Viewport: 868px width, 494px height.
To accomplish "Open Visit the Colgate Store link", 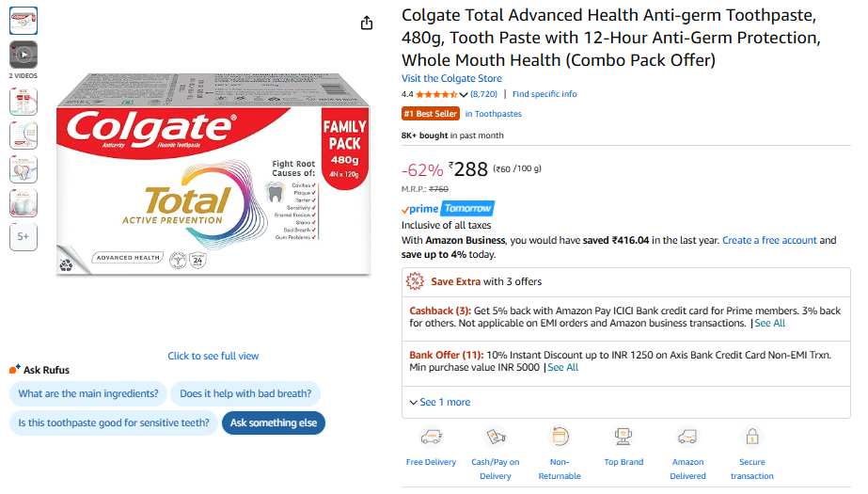I will [451, 78].
